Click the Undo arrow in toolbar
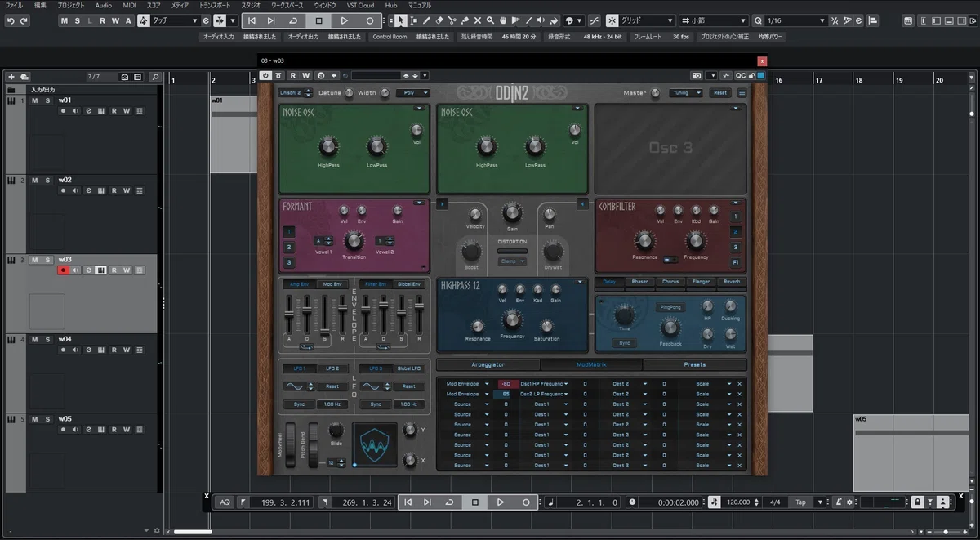Image resolution: width=980 pixels, height=540 pixels. 11,20
